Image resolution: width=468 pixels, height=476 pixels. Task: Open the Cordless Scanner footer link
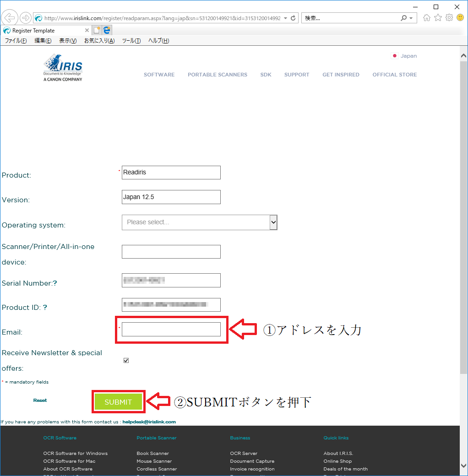coord(157,469)
